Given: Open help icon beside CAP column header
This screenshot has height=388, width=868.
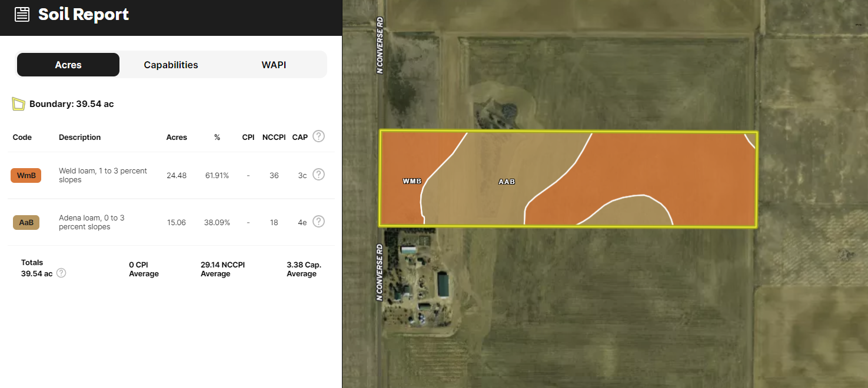Looking at the screenshot, I should [318, 136].
